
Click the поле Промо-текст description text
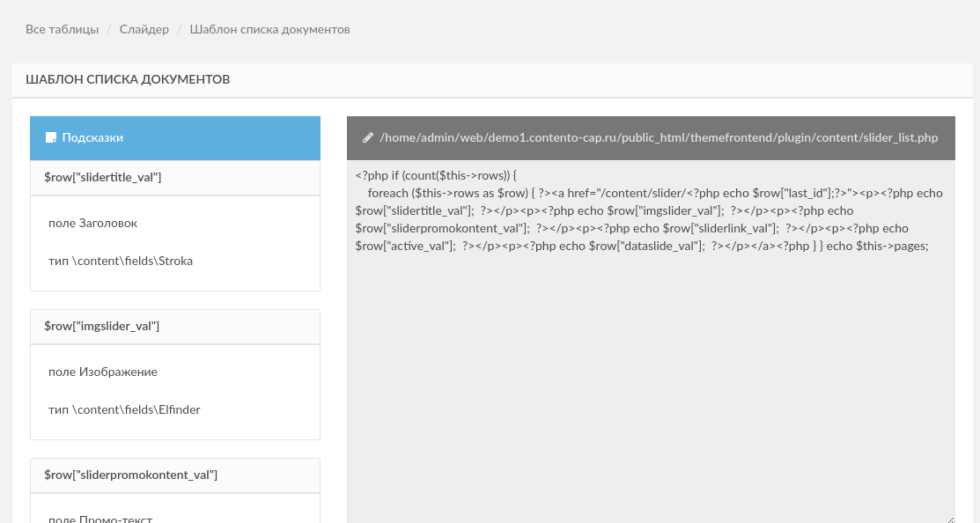click(x=100, y=518)
